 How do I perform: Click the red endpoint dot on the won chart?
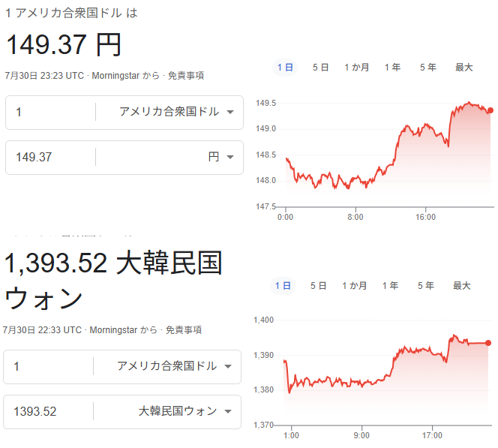488,343
